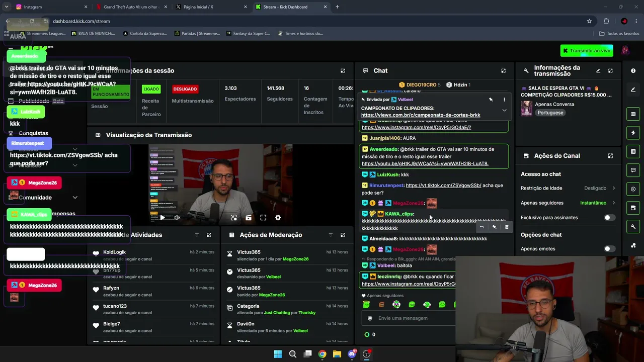644x362 pixels.
Task: Open a new browser tab
Action: pos(337,7)
